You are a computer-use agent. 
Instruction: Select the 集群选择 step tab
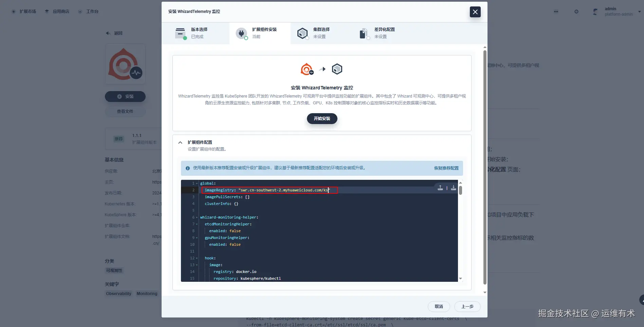321,33
